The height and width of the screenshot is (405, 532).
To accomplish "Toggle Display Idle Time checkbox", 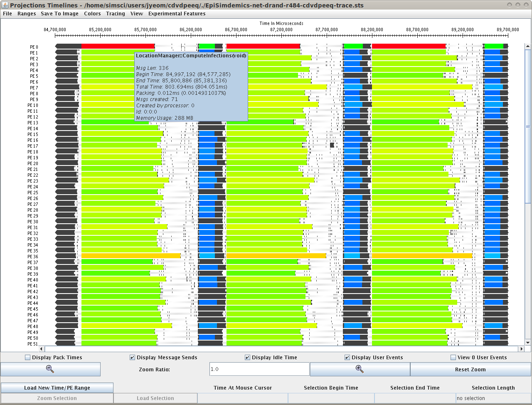I will point(248,358).
